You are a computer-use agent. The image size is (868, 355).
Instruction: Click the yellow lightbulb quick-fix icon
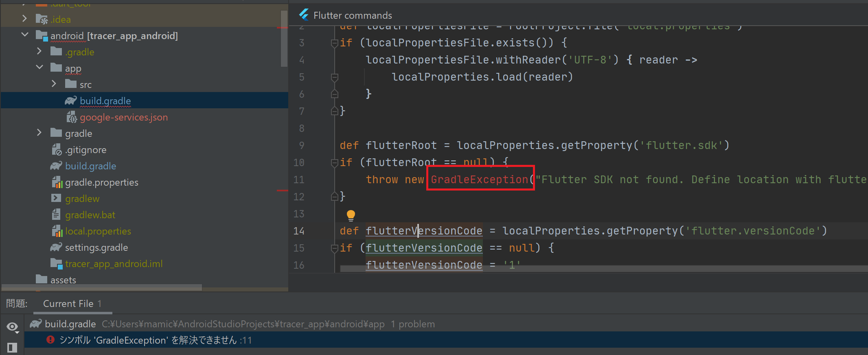pyautogui.click(x=351, y=215)
